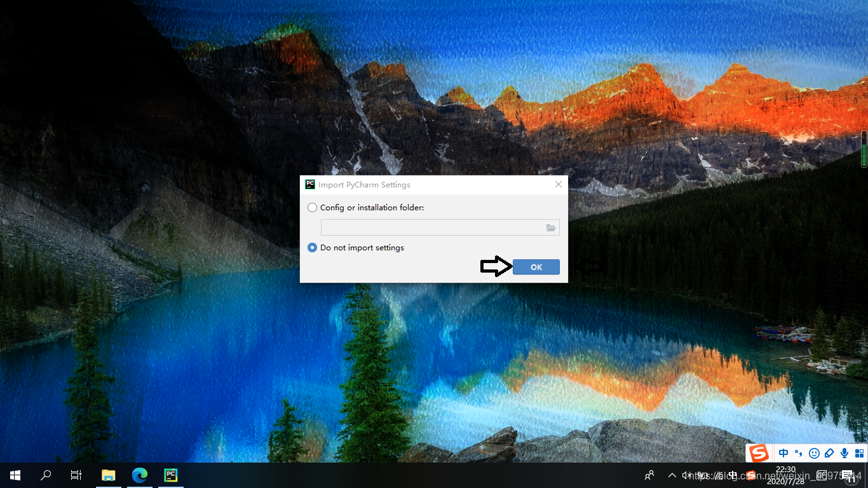Open the emoji smiley on IME bar
The height and width of the screenshot is (488, 868).
click(814, 453)
